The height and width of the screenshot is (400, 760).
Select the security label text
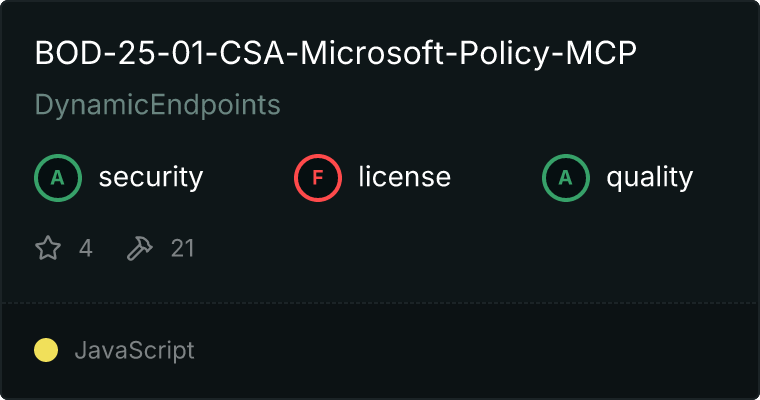click(x=150, y=178)
